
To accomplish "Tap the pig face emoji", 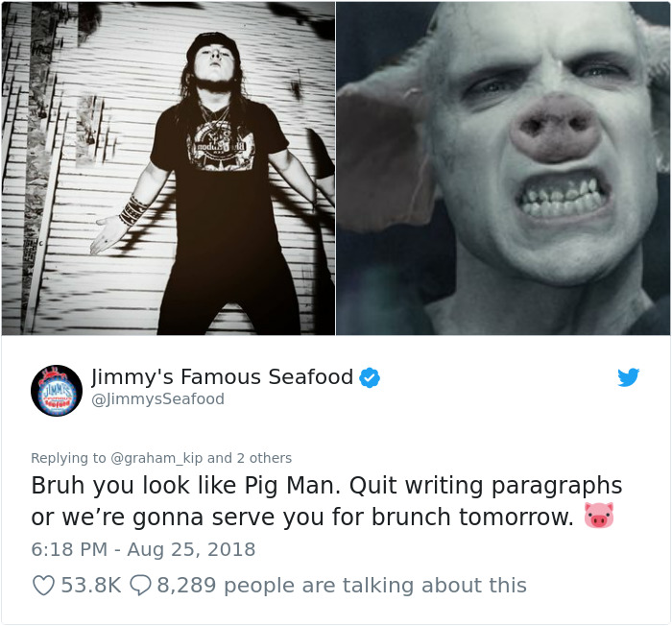I will 599,515.
